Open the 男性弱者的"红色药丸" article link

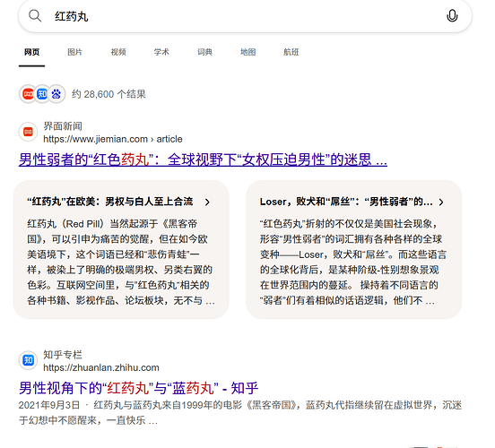[203, 159]
